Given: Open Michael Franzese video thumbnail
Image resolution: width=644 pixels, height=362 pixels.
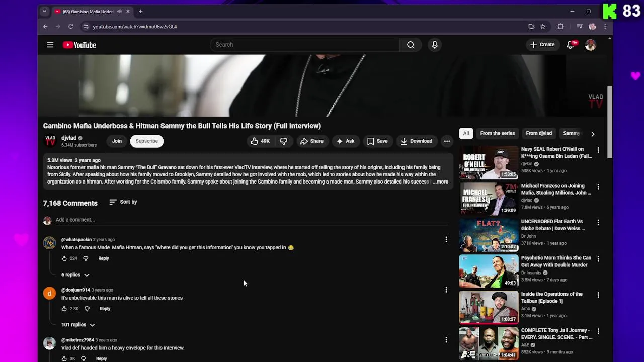Looking at the screenshot, I should tap(489, 198).
